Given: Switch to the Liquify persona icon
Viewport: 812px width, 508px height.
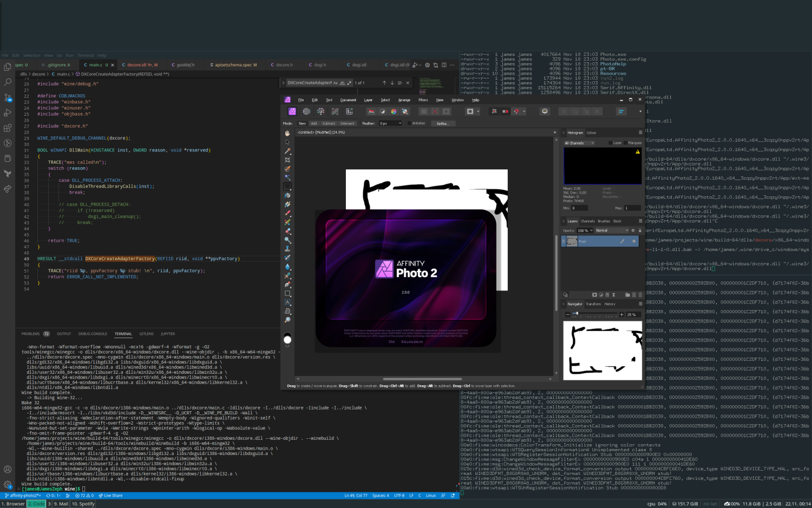Looking at the screenshot, I should point(305,111).
